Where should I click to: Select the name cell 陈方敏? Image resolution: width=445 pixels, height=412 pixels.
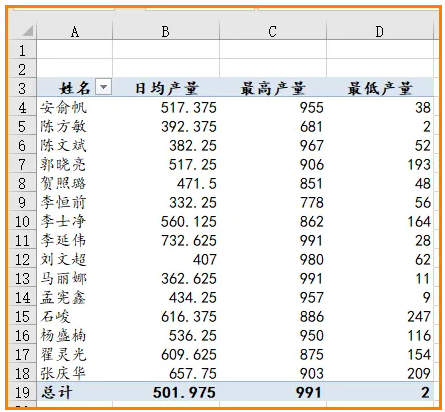[x=75, y=126]
